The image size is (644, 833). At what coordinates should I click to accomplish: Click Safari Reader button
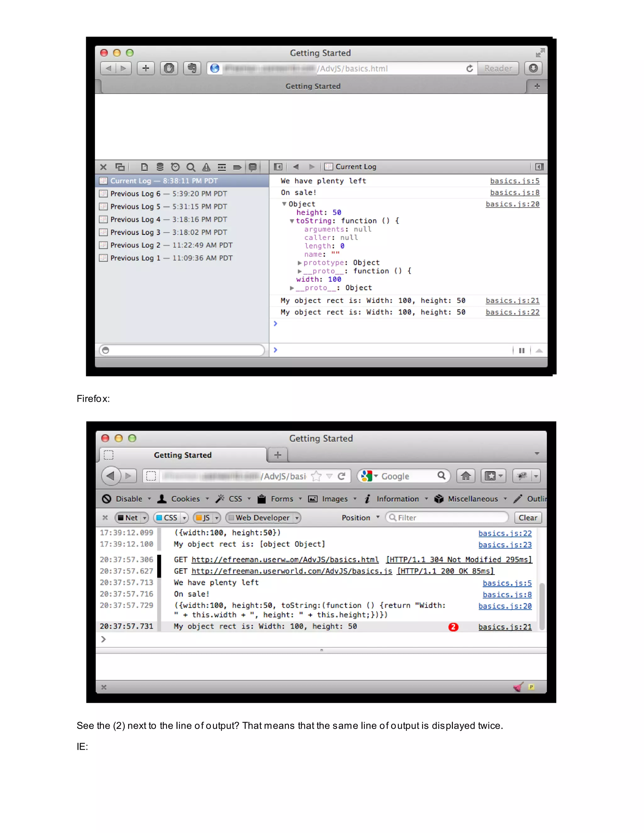(498, 68)
